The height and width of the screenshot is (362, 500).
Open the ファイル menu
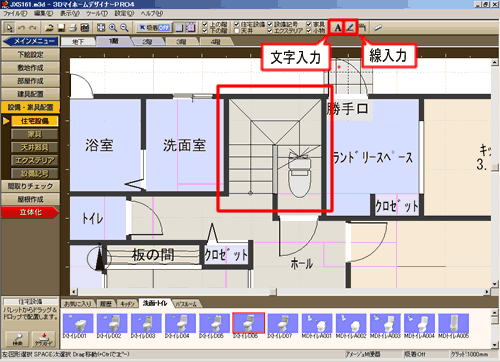pyautogui.click(x=15, y=13)
